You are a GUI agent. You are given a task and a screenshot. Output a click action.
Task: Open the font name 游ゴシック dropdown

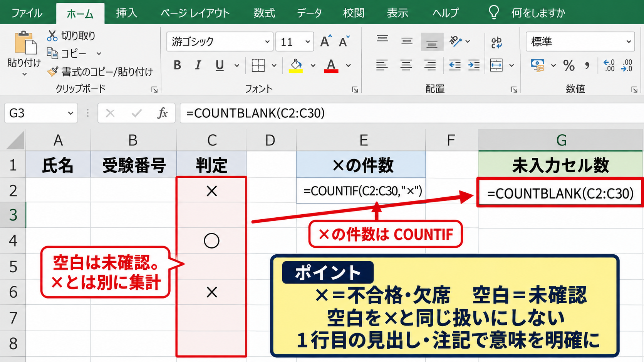pos(267,42)
